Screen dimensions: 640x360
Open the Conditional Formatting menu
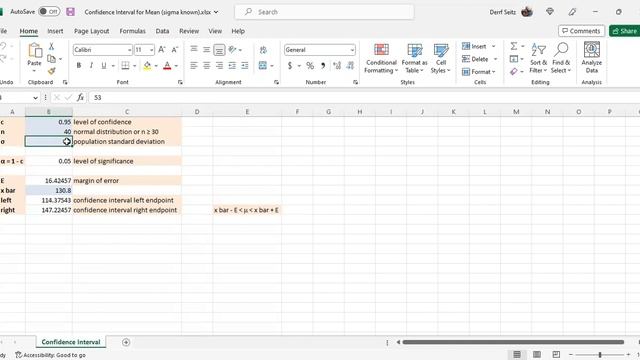(x=381, y=58)
